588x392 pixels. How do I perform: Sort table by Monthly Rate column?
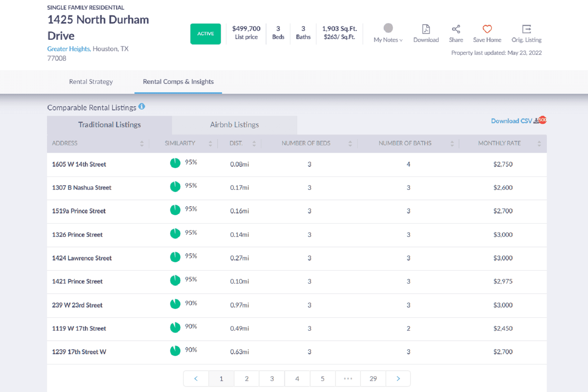[539, 143]
